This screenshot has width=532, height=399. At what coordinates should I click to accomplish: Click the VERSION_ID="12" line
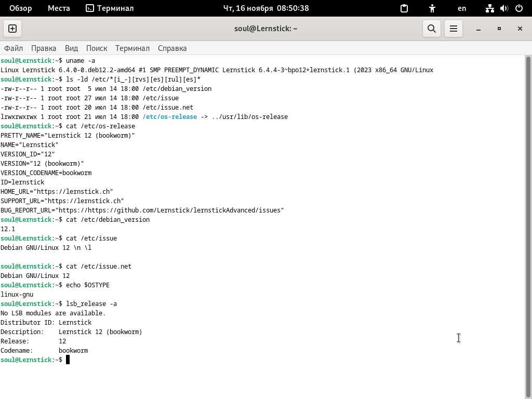pyautogui.click(x=28, y=154)
